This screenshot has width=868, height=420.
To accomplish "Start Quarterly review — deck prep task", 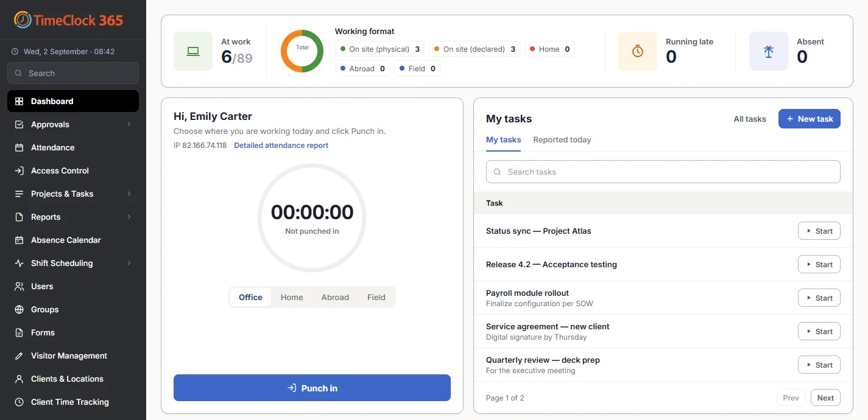I will click(819, 365).
